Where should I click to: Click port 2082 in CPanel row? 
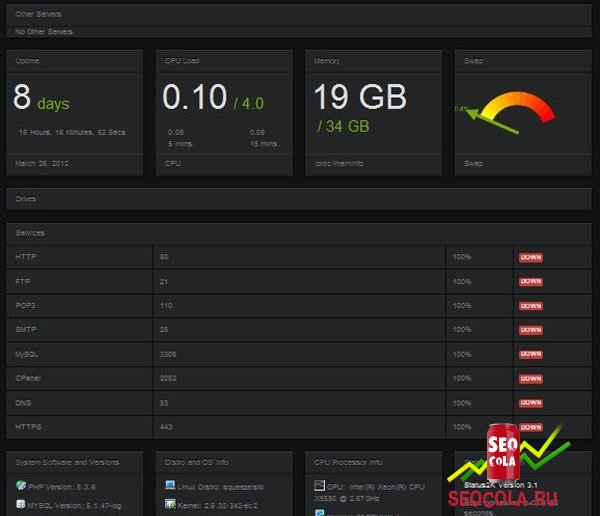coord(168,378)
